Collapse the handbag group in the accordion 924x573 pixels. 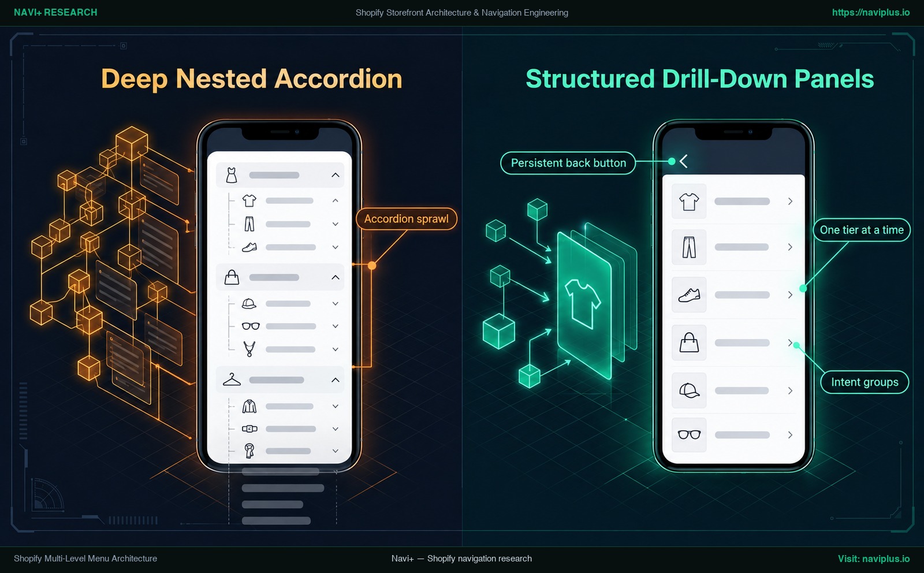(x=336, y=277)
